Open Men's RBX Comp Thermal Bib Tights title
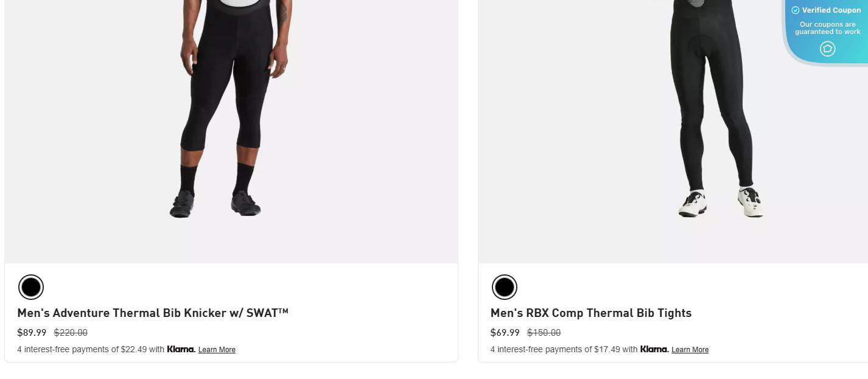The width and height of the screenshot is (868, 379). click(x=591, y=313)
